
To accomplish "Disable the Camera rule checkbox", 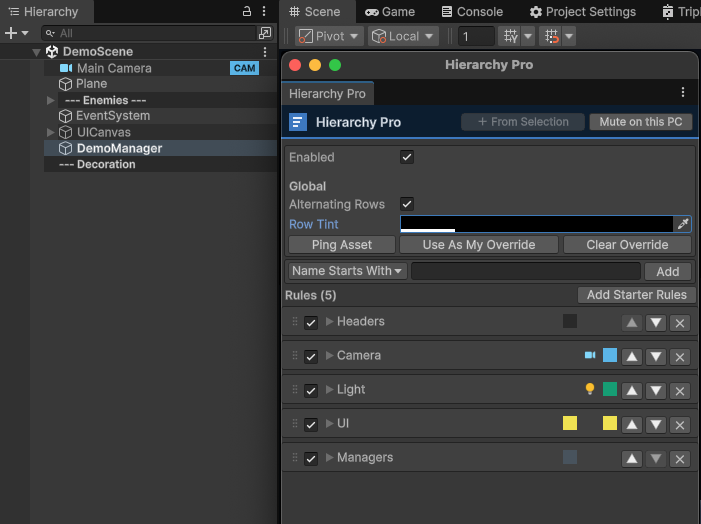I will point(311,357).
